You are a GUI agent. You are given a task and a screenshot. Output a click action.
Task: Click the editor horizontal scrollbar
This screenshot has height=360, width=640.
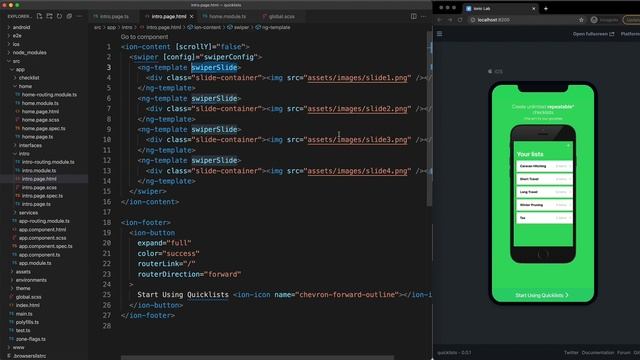click(257, 358)
